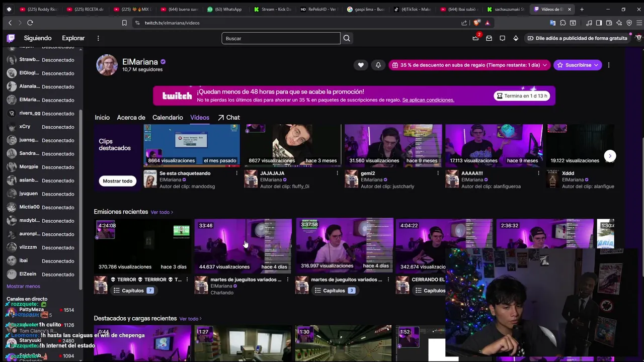Viewport: 644px width, 362px height.
Task: Open 'Ver todo' for Emisiones recientes
Action: (x=162, y=212)
